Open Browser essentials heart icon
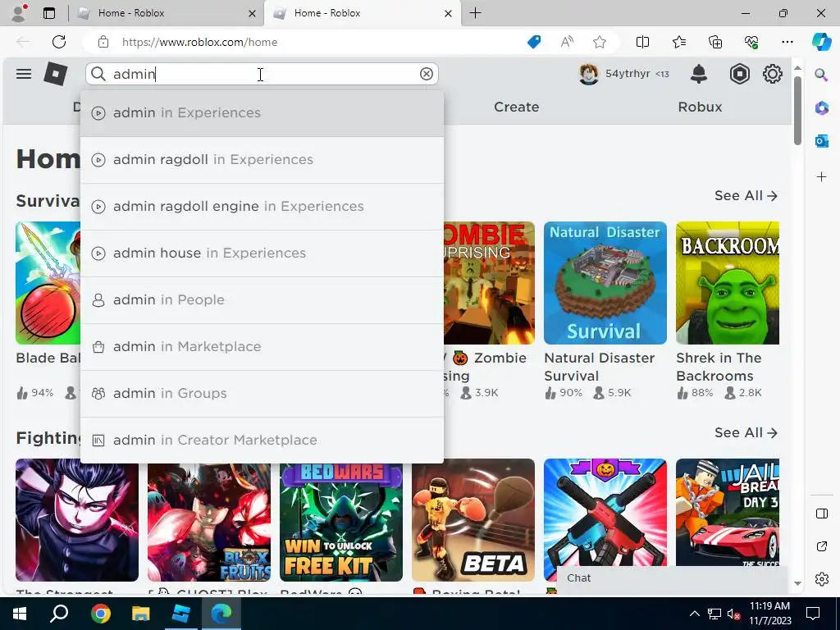840x630 pixels. 751,42
